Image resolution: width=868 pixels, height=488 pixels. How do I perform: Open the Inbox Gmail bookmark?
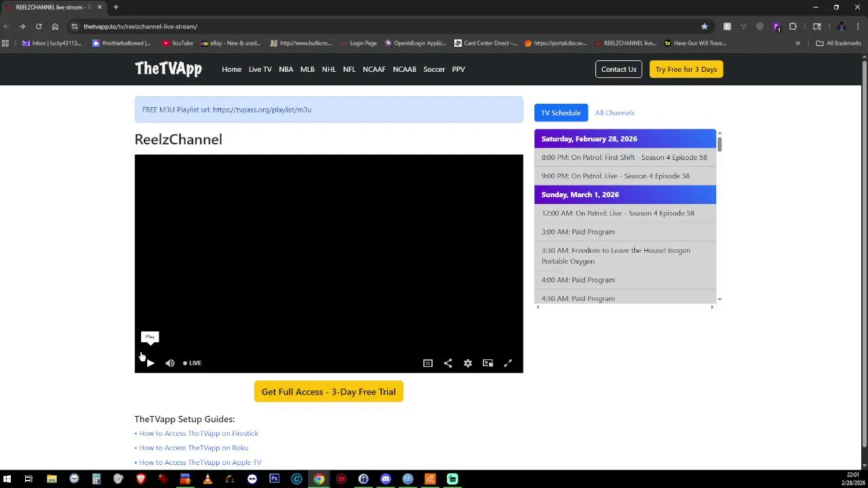coord(52,43)
